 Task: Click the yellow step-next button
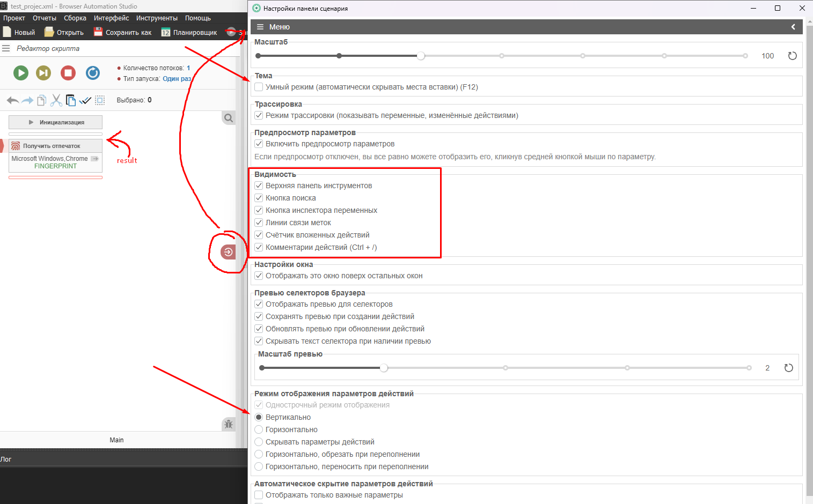43,73
